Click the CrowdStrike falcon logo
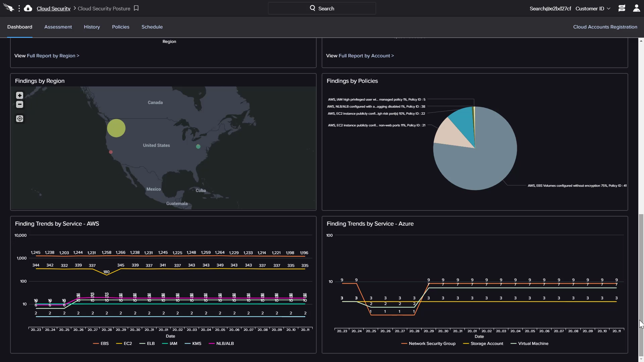Viewport: 644px width, 362px height. point(8,8)
